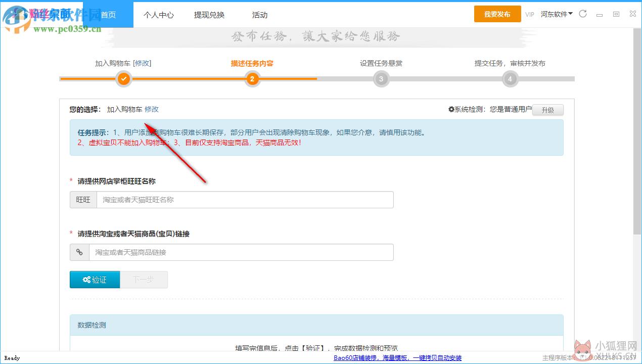This screenshot has width=642, height=364.
Task: Close the application window
Action: click(x=633, y=14)
